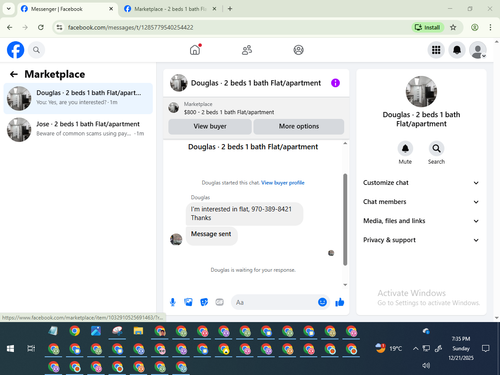Open the Friends icon in top navigation
500x375 pixels.
247,50
